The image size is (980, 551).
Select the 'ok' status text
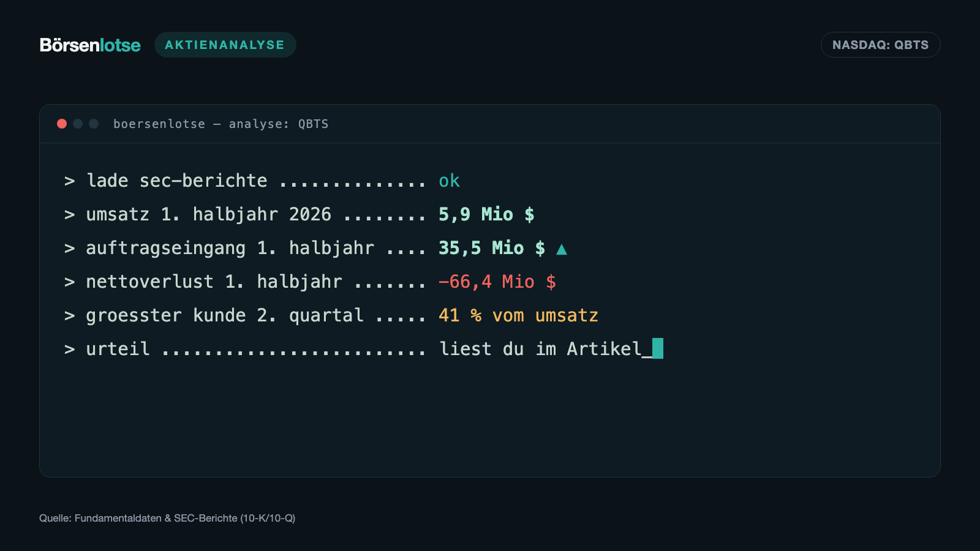[x=449, y=181]
